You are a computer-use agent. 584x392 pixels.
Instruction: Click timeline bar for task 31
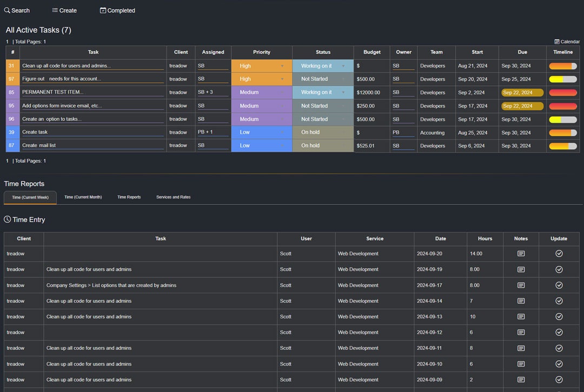(x=563, y=66)
